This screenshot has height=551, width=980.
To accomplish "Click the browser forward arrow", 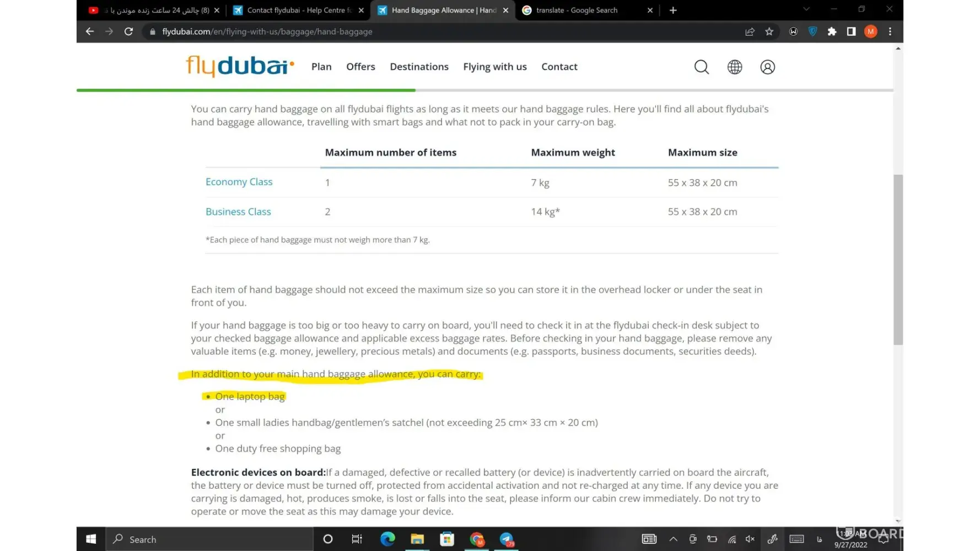I will click(x=109, y=31).
